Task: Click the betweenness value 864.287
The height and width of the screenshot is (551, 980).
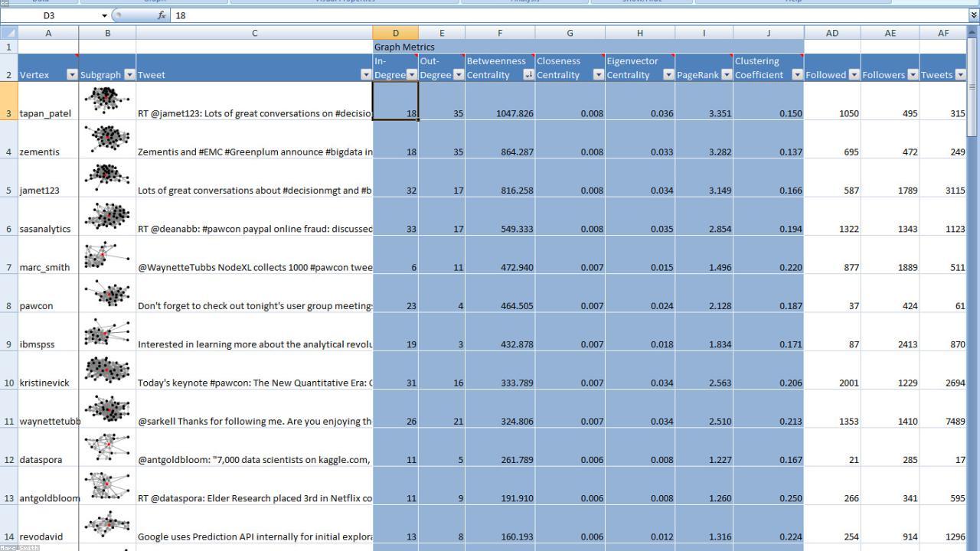Action: tap(500, 139)
